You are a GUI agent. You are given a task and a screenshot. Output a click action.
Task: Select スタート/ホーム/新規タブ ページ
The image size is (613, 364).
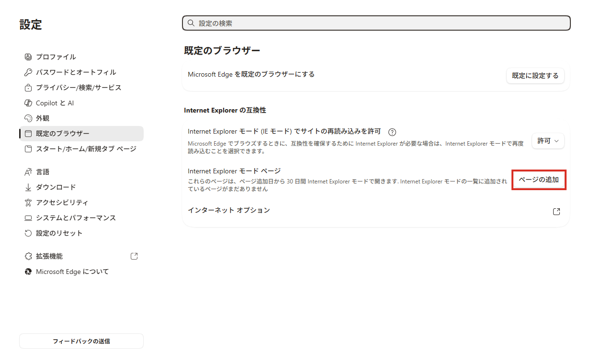tap(81, 149)
